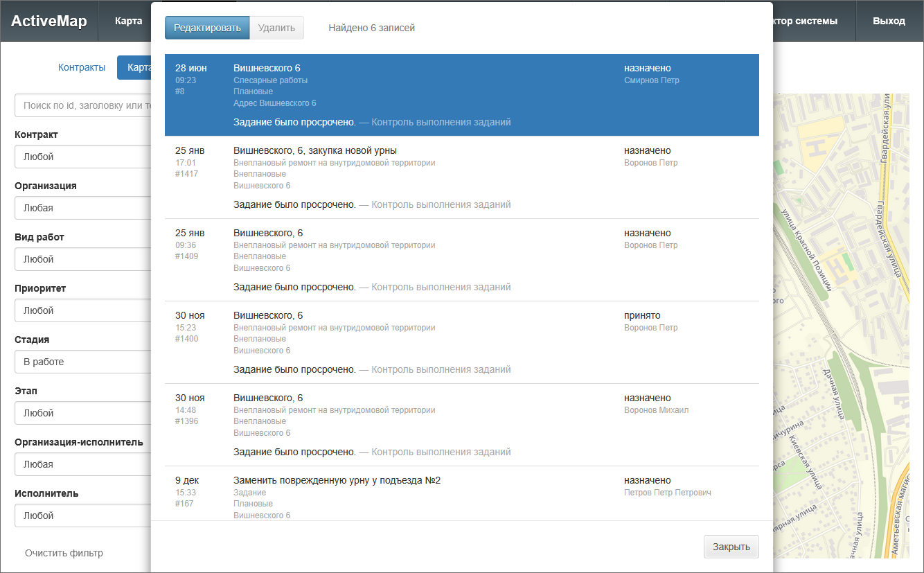The width and height of the screenshot is (924, 573).
Task: Open the Контракт dropdown
Action: 83,157
